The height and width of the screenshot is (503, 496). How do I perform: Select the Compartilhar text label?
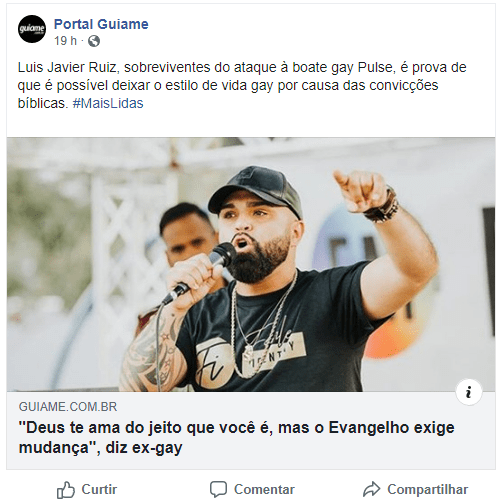pyautogui.click(x=427, y=489)
